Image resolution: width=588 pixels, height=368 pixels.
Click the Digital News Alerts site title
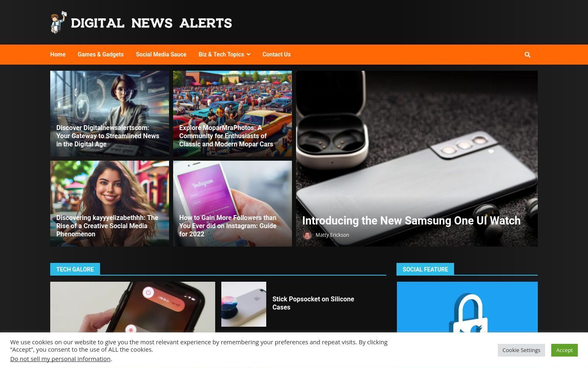pos(151,23)
